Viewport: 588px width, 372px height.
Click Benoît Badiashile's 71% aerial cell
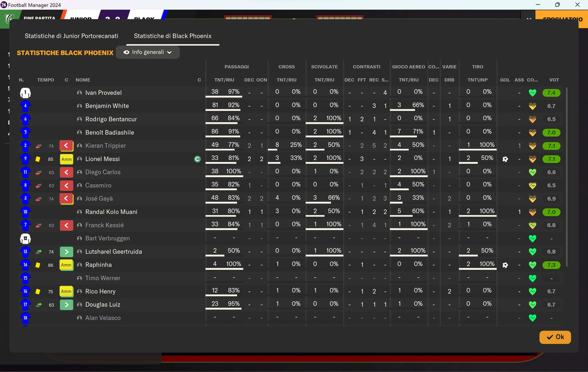[x=418, y=132]
